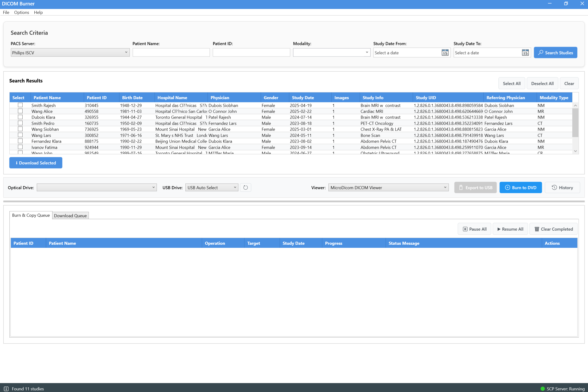This screenshot has height=392, width=588.
Task: Click the search results scrollbar down arrow
Action: [x=575, y=151]
